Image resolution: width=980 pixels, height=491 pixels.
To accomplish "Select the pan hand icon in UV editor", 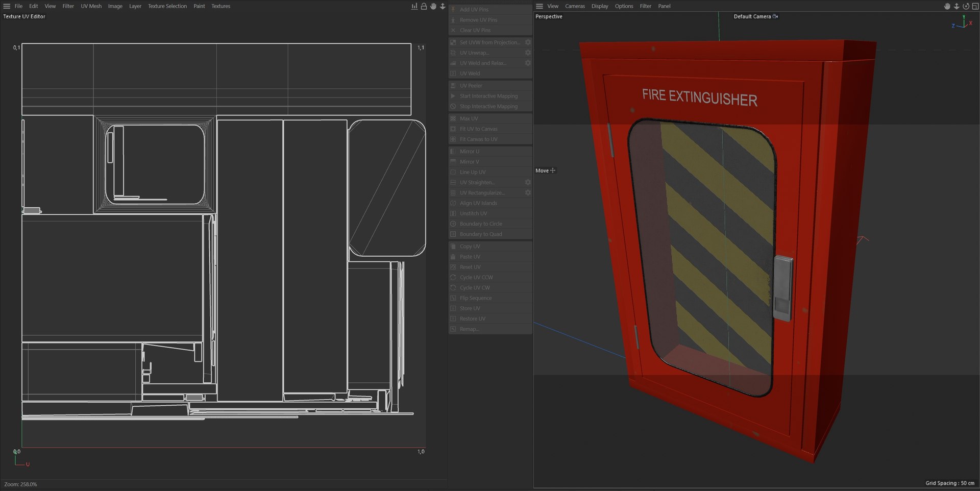I will click(433, 6).
